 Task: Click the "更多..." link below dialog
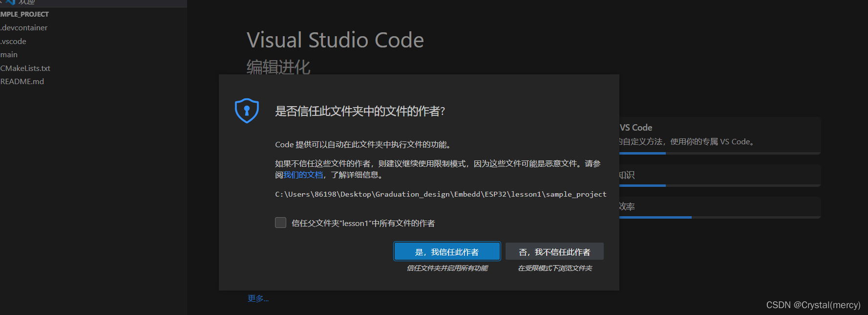pos(258,298)
